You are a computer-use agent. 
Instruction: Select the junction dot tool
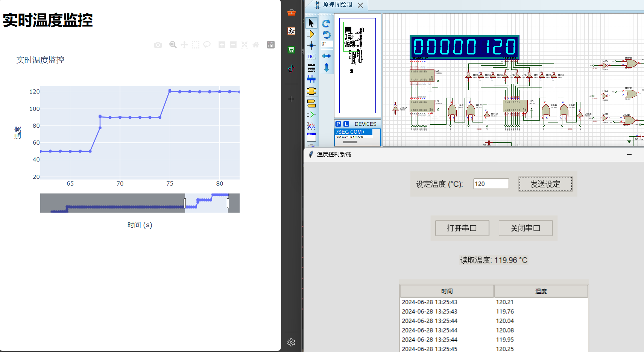pos(311,45)
